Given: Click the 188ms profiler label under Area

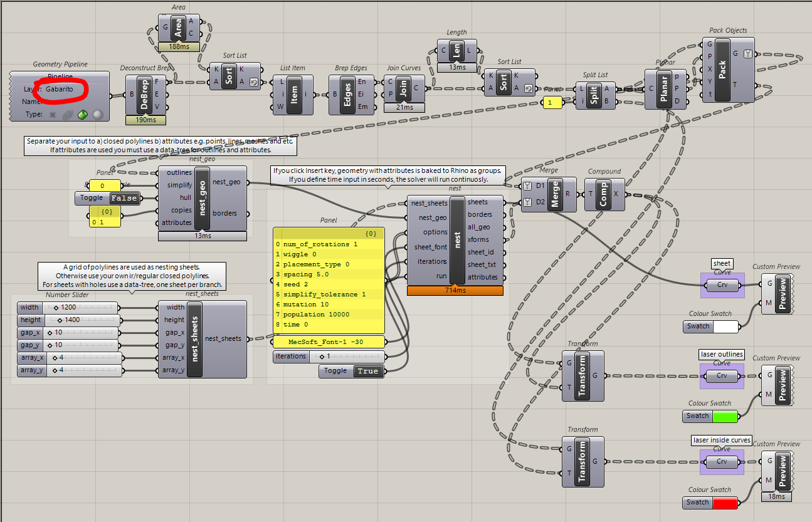Looking at the screenshot, I should click(179, 46).
